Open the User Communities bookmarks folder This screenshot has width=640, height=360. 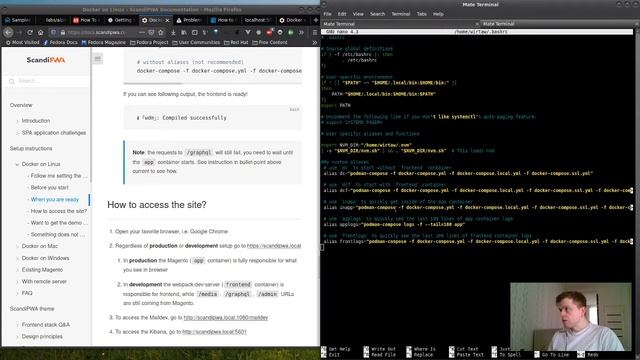pos(196,42)
